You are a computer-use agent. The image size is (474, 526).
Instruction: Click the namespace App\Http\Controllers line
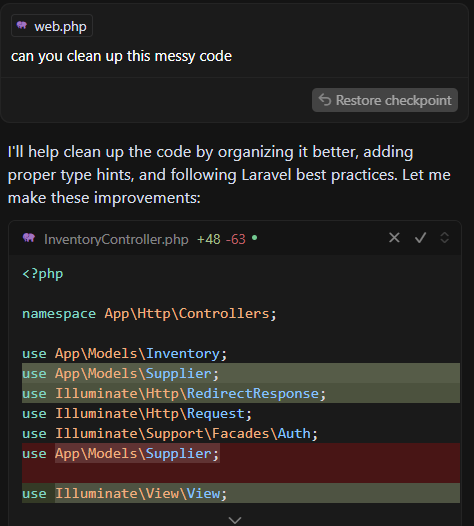coord(149,314)
